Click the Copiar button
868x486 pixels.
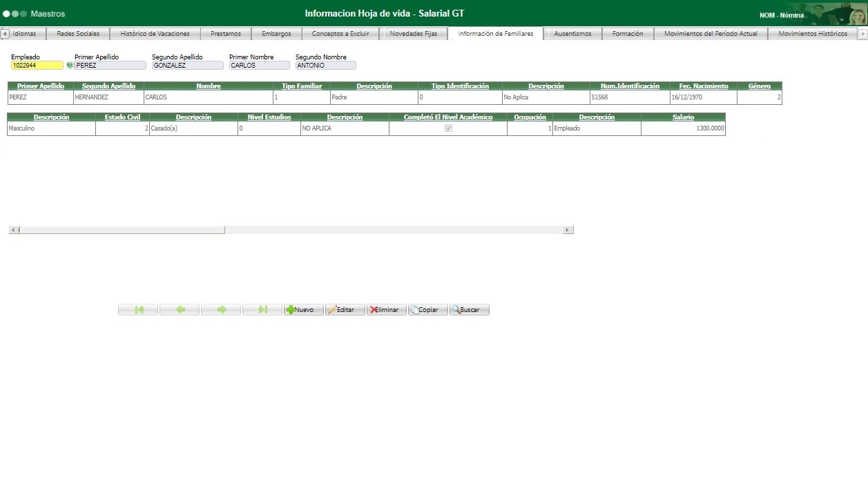click(428, 310)
